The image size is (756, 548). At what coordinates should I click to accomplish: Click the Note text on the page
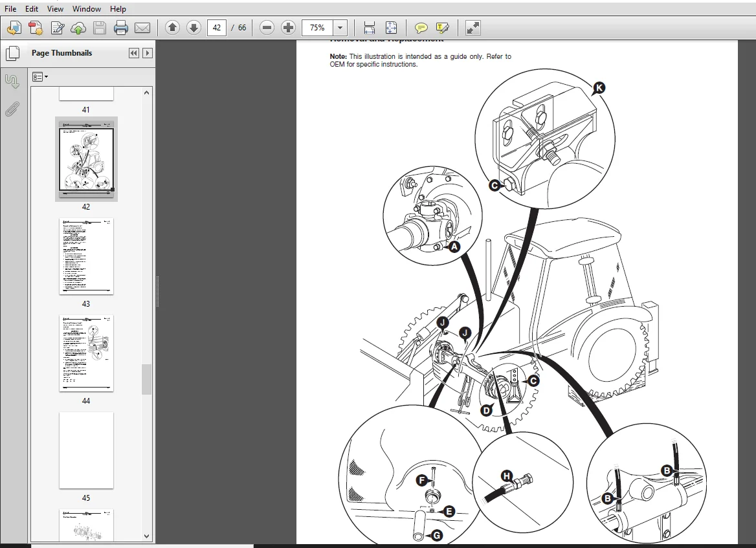[421, 60]
